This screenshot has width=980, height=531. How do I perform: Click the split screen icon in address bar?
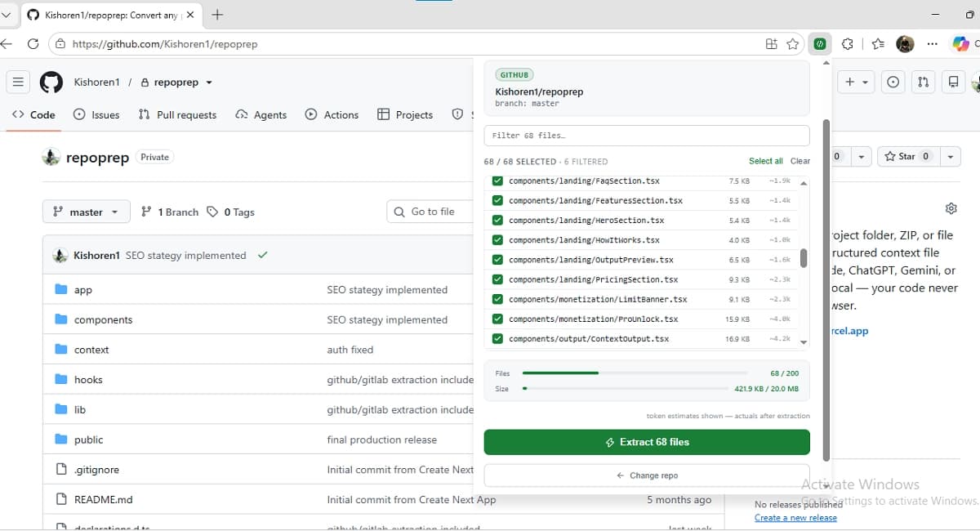pyautogui.click(x=771, y=44)
